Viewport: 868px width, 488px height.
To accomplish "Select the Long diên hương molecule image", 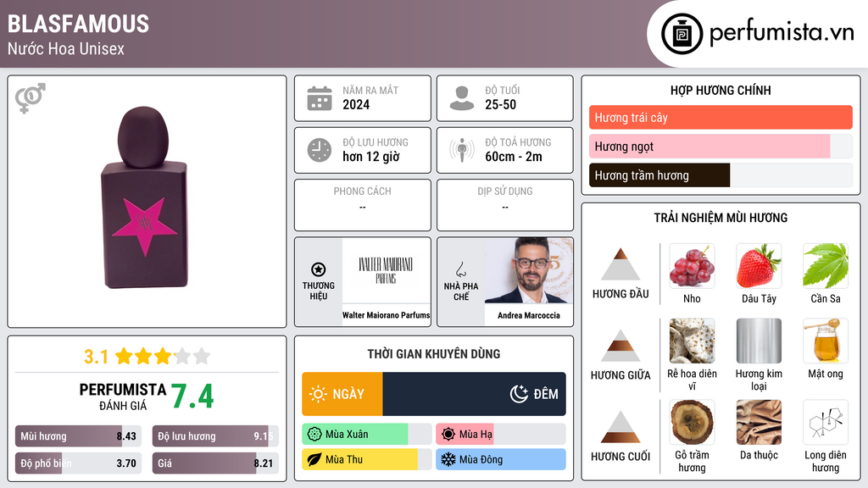I will click(x=826, y=422).
